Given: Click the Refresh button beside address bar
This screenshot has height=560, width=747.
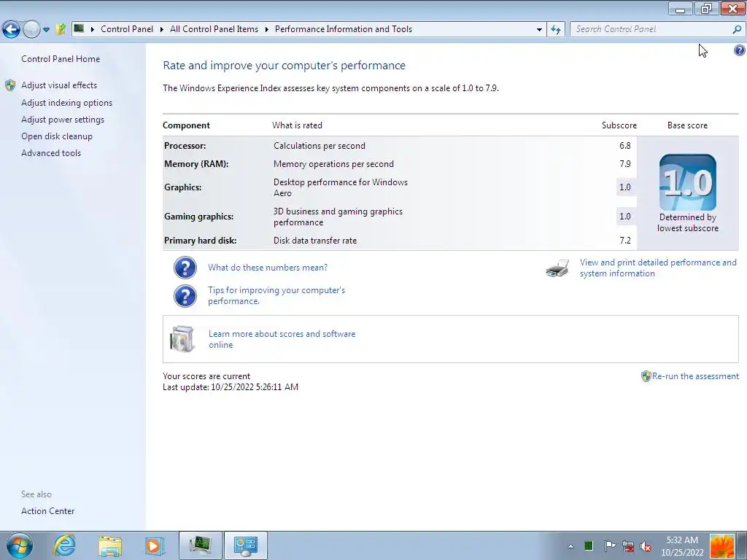Looking at the screenshot, I should pos(555,29).
